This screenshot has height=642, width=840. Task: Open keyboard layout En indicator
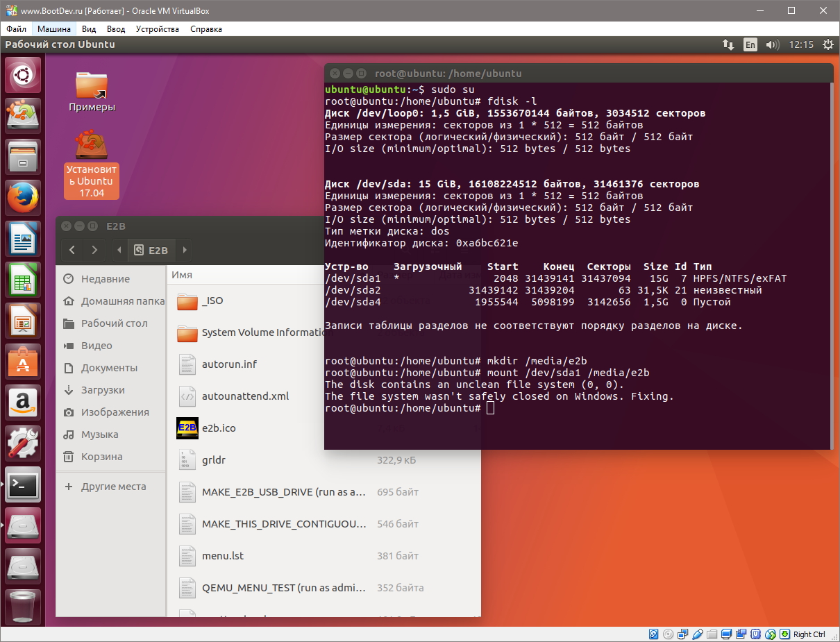coord(750,44)
